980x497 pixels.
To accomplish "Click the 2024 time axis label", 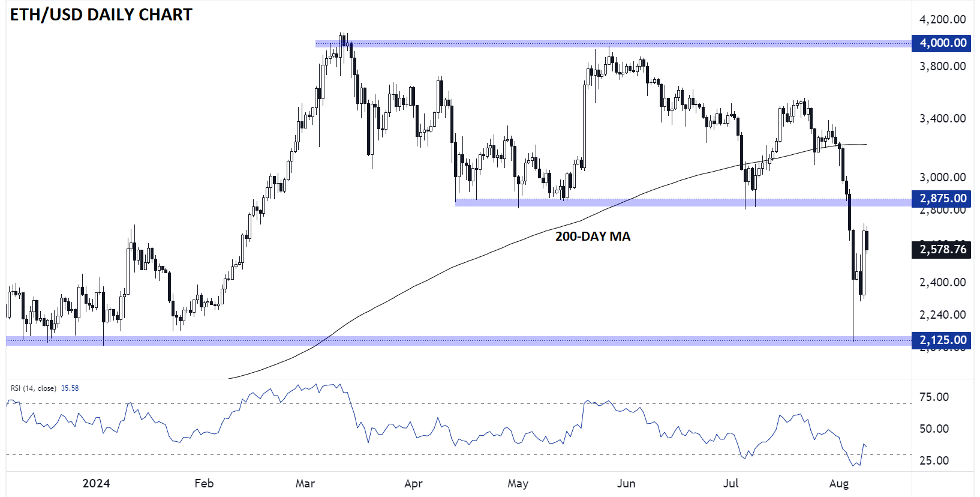I will click(96, 483).
